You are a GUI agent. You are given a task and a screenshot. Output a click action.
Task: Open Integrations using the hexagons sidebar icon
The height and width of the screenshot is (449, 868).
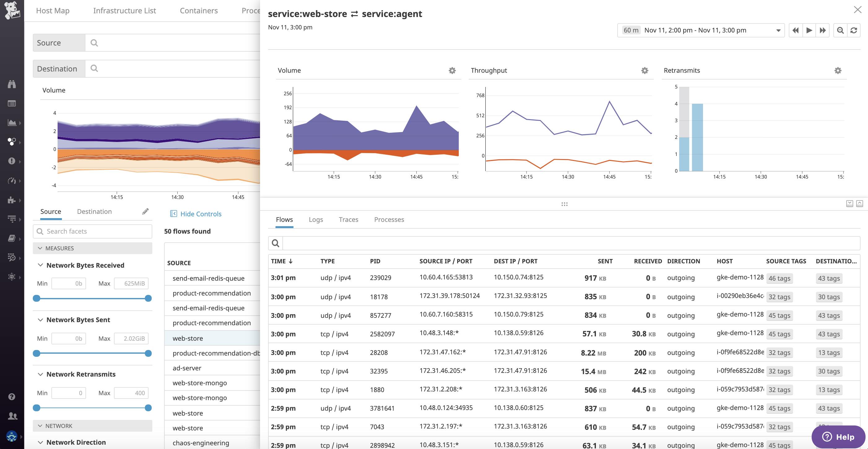(x=12, y=142)
